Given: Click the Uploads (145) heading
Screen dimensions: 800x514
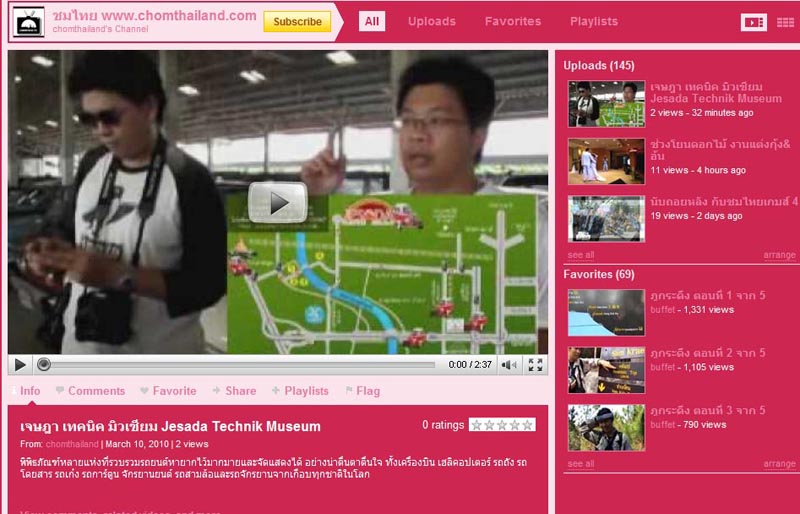Looking at the screenshot, I should pyautogui.click(x=599, y=66).
